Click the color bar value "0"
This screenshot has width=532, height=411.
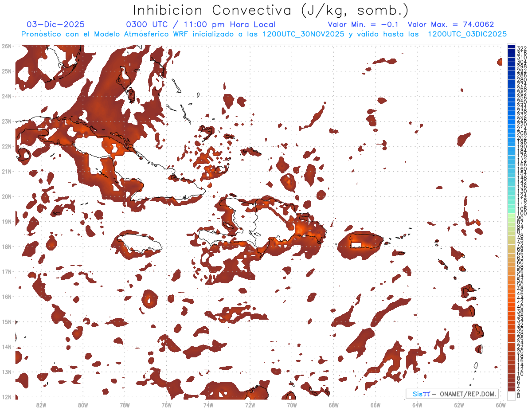[x=519, y=396]
